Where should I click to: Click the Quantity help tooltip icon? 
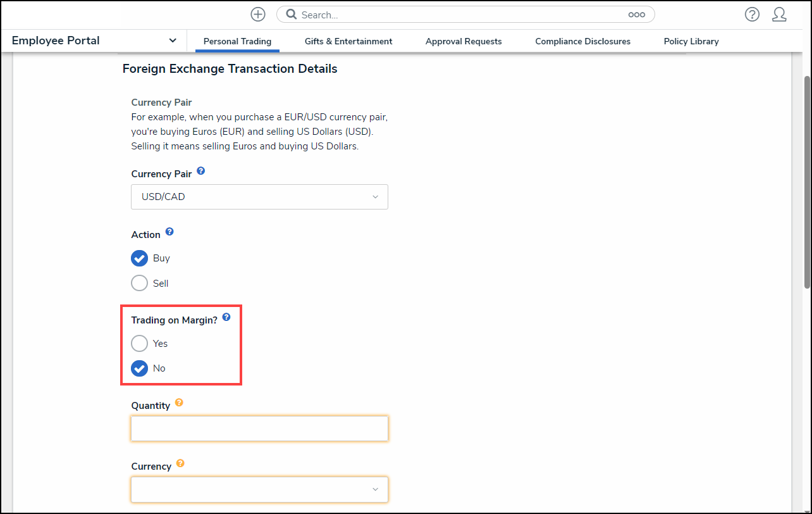point(179,403)
